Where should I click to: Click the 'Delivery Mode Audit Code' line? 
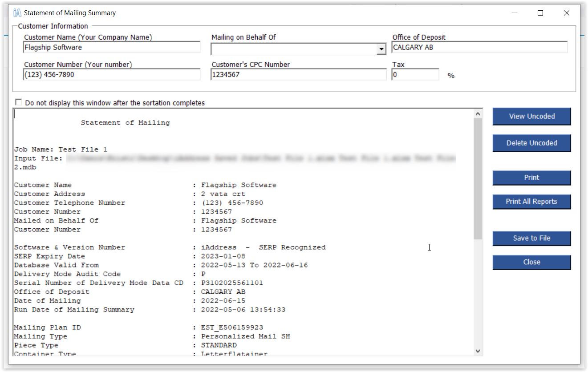click(x=109, y=274)
